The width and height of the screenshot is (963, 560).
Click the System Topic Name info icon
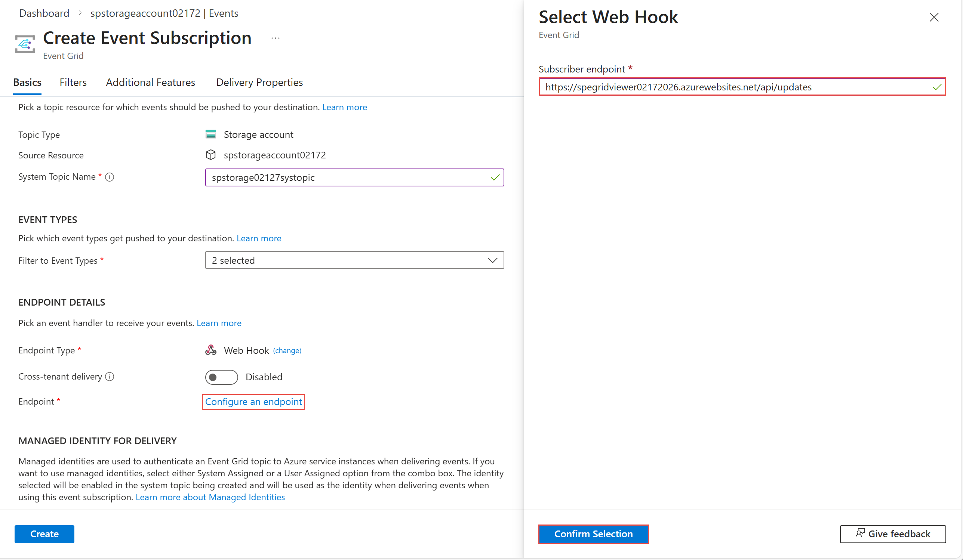[x=110, y=177]
